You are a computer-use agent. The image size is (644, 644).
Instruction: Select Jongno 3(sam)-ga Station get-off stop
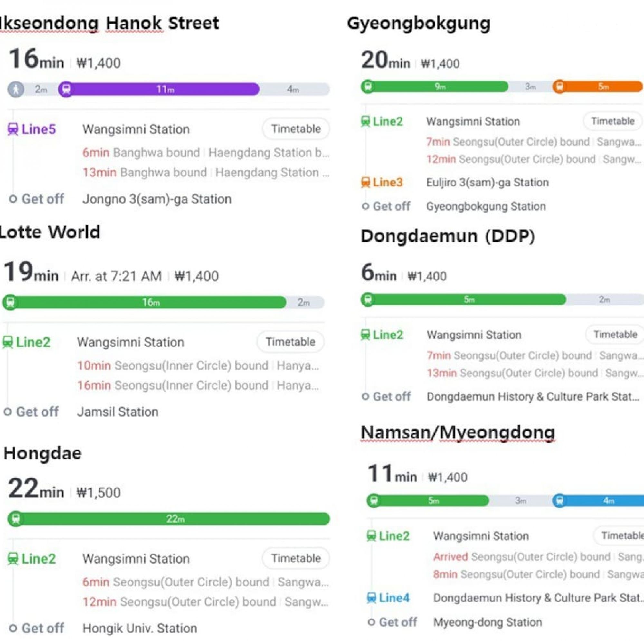pyautogui.click(x=157, y=199)
